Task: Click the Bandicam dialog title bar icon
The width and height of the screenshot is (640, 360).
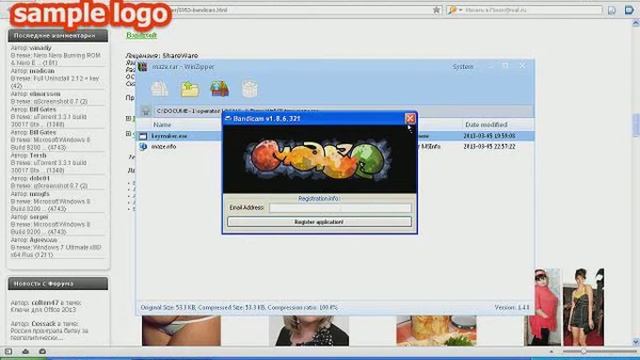Action: pos(228,119)
